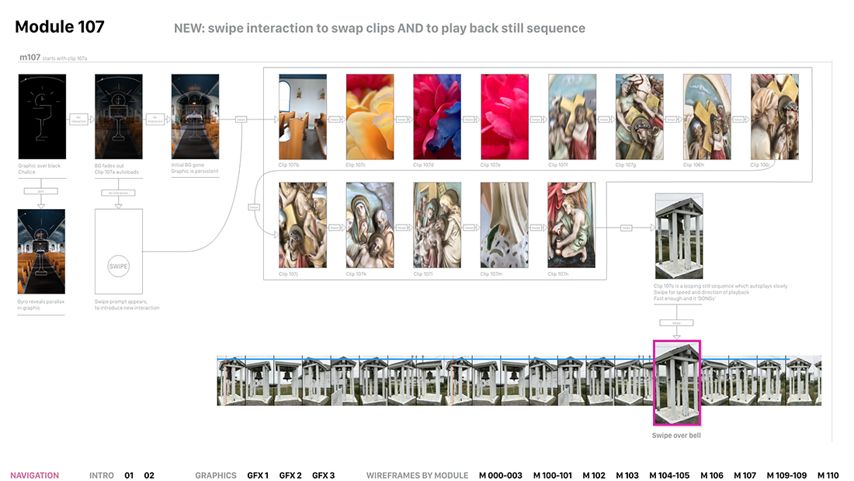The image size is (854, 481).
Task: Click the 'Clip 107k' caption
Action: tap(356, 274)
